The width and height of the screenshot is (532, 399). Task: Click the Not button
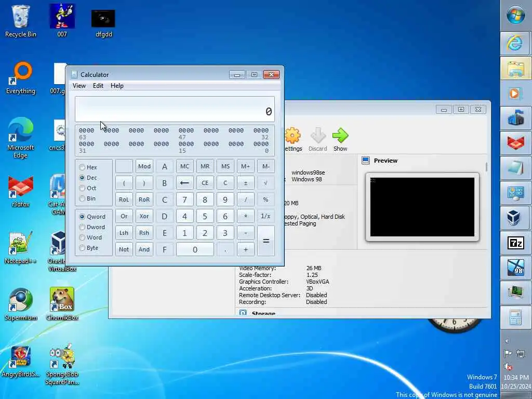(x=124, y=249)
